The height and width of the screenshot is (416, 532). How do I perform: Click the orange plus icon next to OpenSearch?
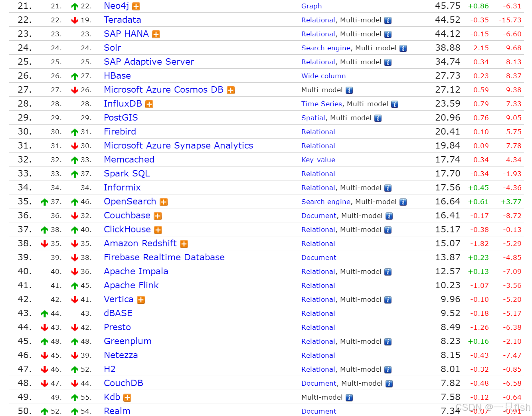164,202
